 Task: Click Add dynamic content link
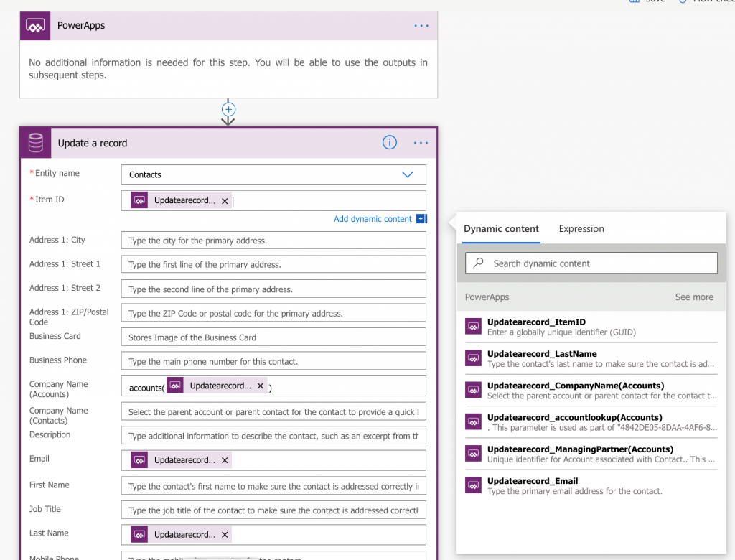click(373, 219)
